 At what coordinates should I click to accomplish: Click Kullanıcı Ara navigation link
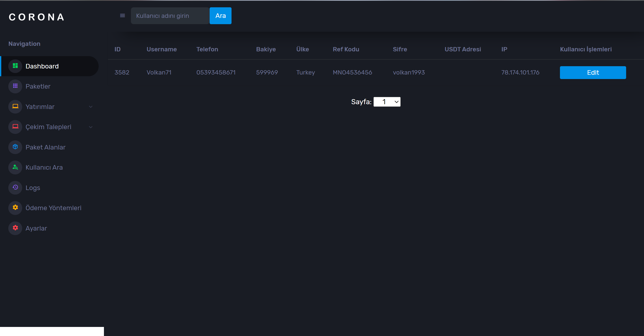(x=44, y=167)
